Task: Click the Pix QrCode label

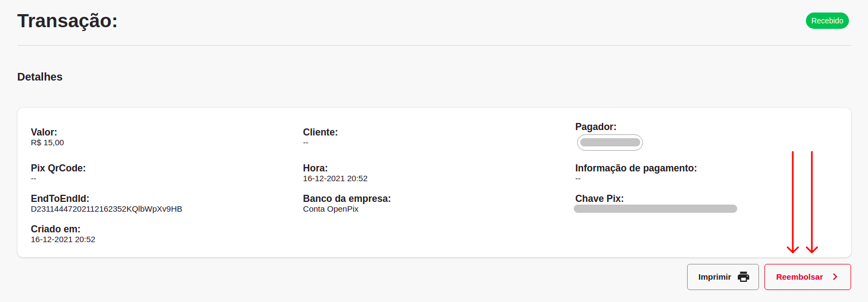Action: (58, 168)
